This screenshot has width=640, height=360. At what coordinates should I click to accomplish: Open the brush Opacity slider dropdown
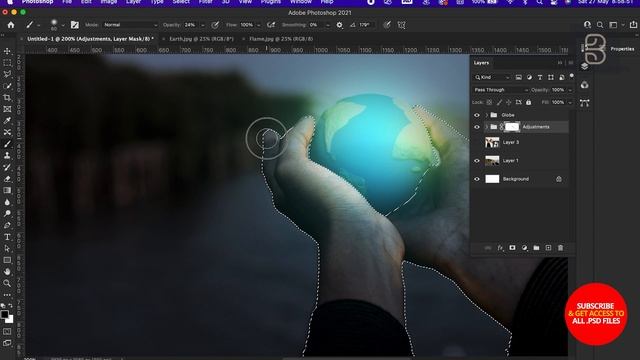coord(202,25)
